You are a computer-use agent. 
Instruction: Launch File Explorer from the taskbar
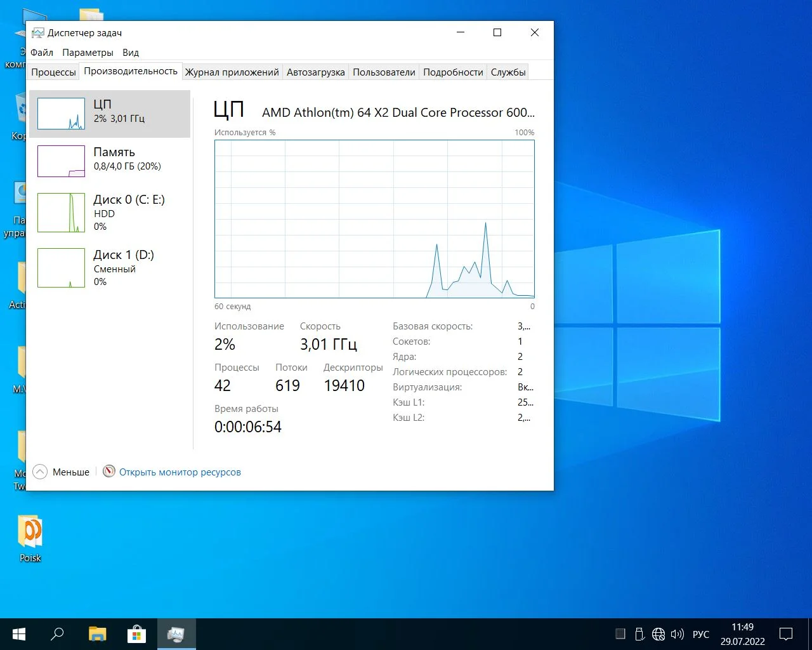click(x=97, y=634)
